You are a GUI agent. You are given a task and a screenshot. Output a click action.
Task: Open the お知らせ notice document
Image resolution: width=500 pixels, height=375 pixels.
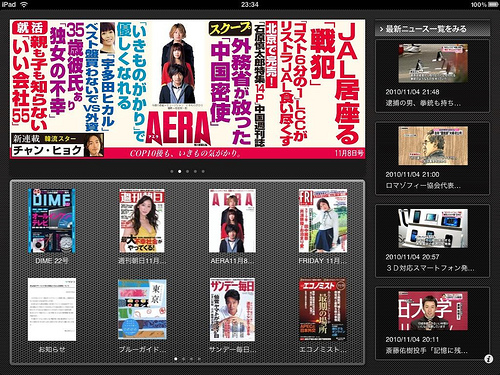(52, 310)
